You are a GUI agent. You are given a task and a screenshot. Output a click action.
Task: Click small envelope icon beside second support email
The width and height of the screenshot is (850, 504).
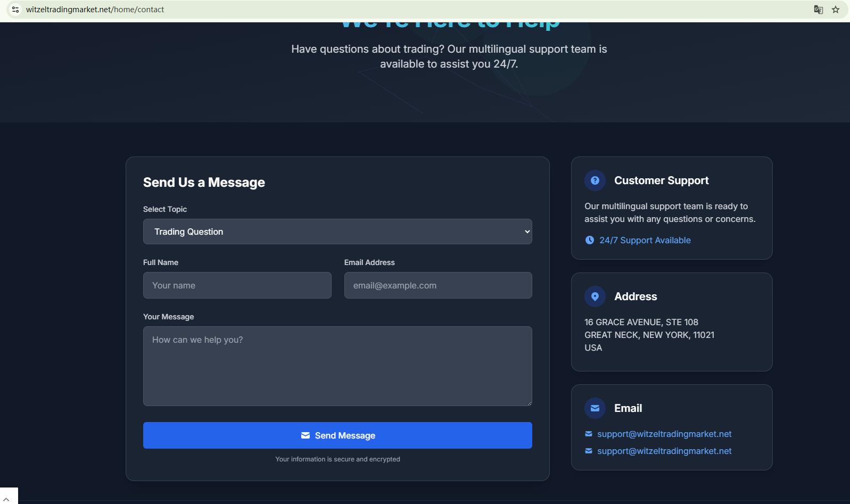click(588, 451)
